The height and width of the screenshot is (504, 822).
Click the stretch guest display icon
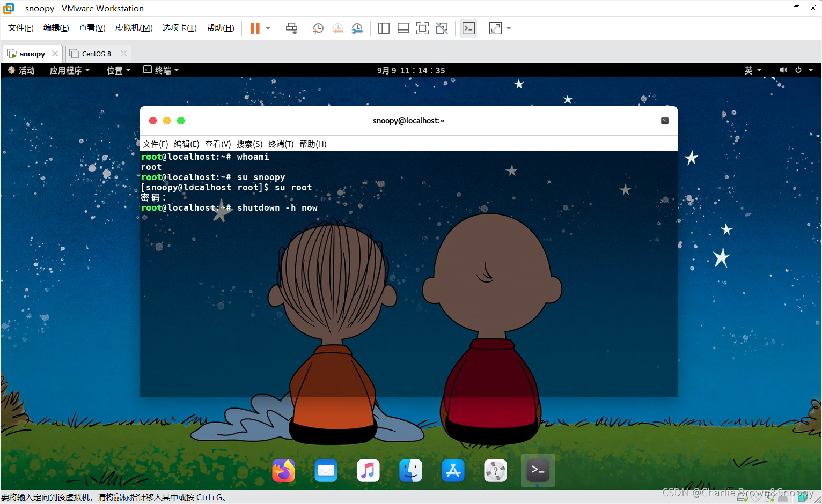point(495,28)
